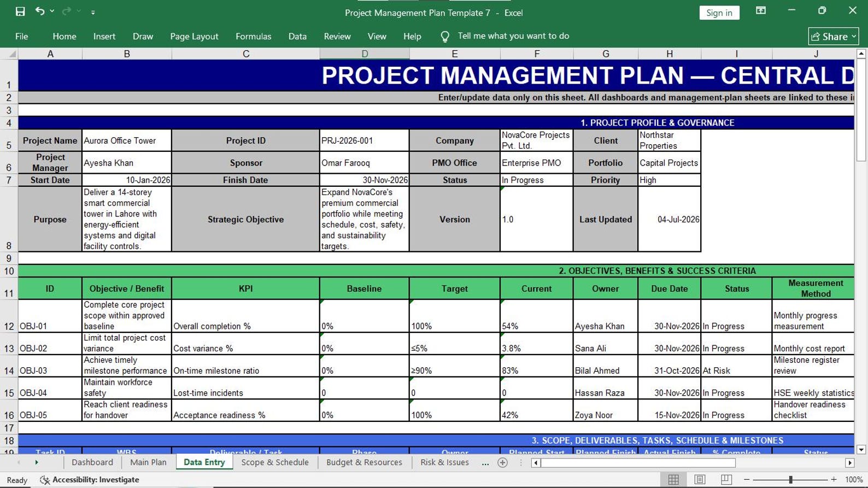This screenshot has height=488, width=868.
Task: Select the Omar Farooq sponsor cell
Action: [x=365, y=163]
